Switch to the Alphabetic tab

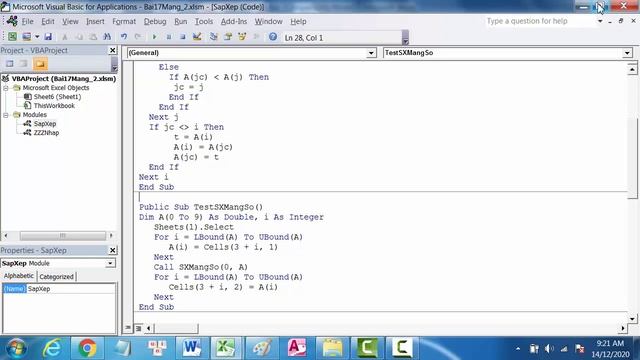tap(18, 276)
